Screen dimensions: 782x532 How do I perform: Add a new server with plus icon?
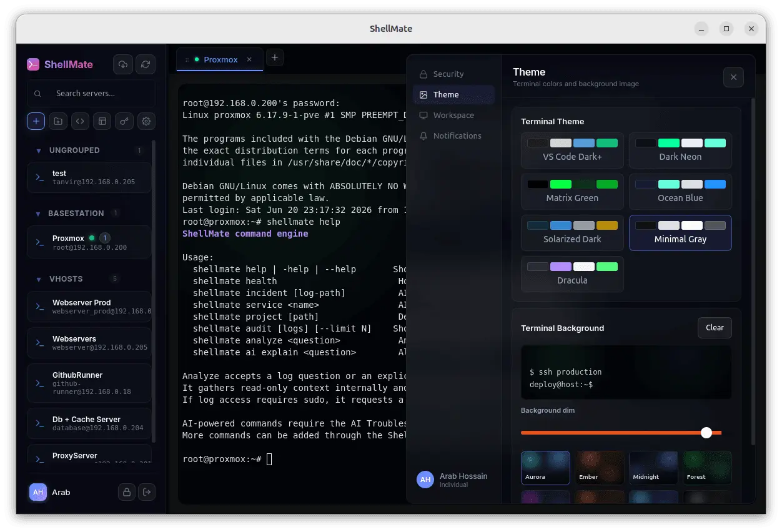pyautogui.click(x=36, y=121)
